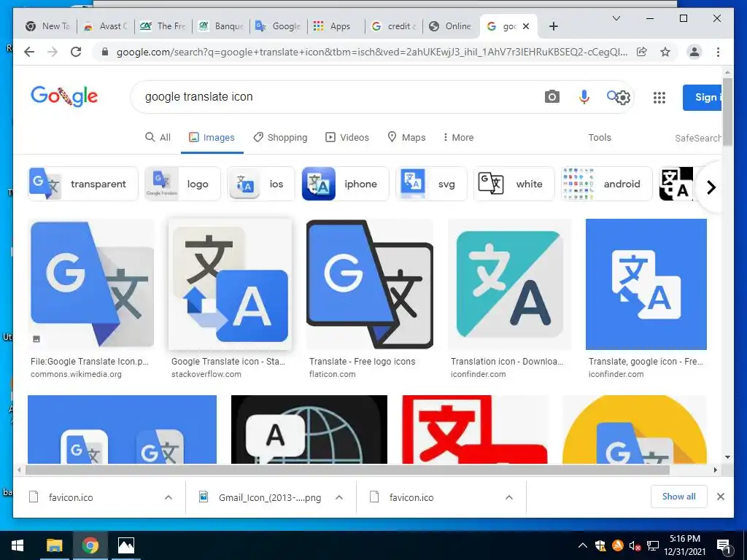Switch to Online browser tab

click(x=451, y=26)
